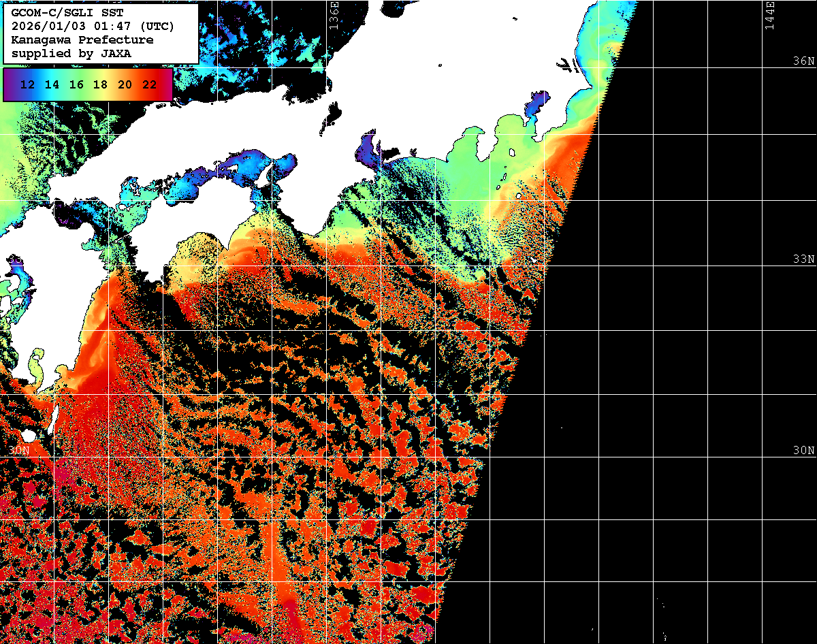Viewport: 817px width, 644px height.
Task: Select the 20 degree legend value
Action: point(125,84)
